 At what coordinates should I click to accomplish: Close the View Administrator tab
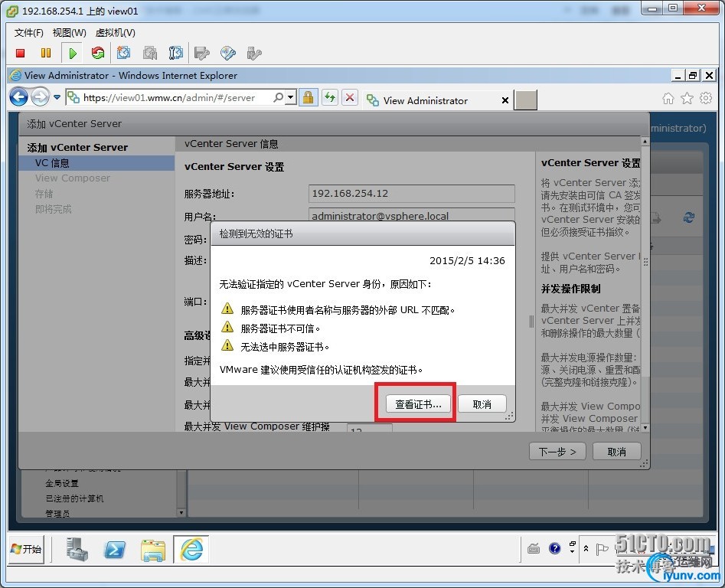tap(505, 100)
